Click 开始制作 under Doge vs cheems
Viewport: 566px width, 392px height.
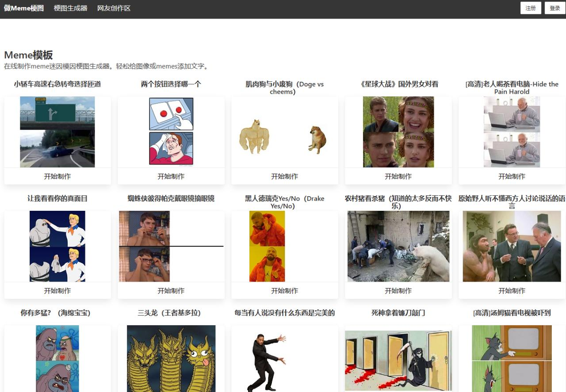(285, 176)
